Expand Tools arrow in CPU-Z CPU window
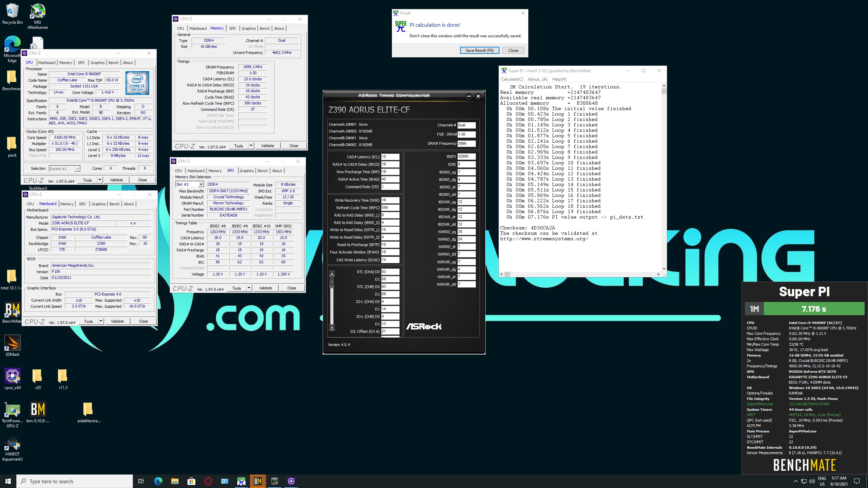The width and height of the screenshot is (868, 488). click(100, 180)
